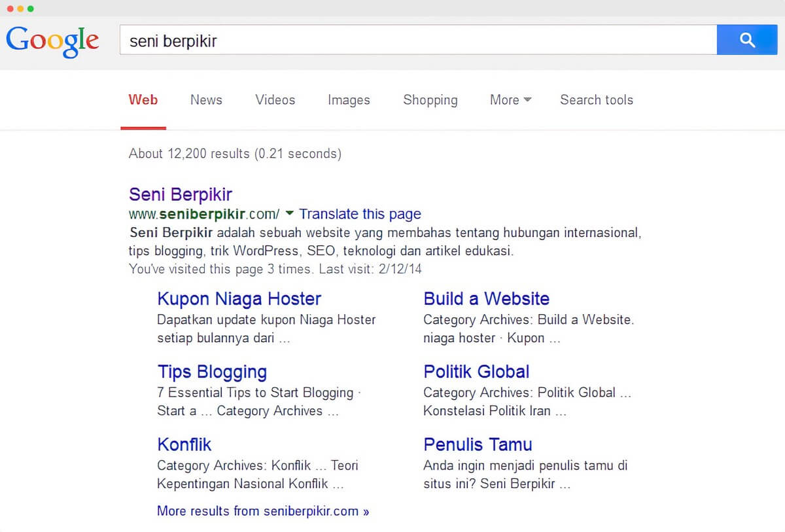Open Search tools
The image size is (785, 532).
point(597,100)
